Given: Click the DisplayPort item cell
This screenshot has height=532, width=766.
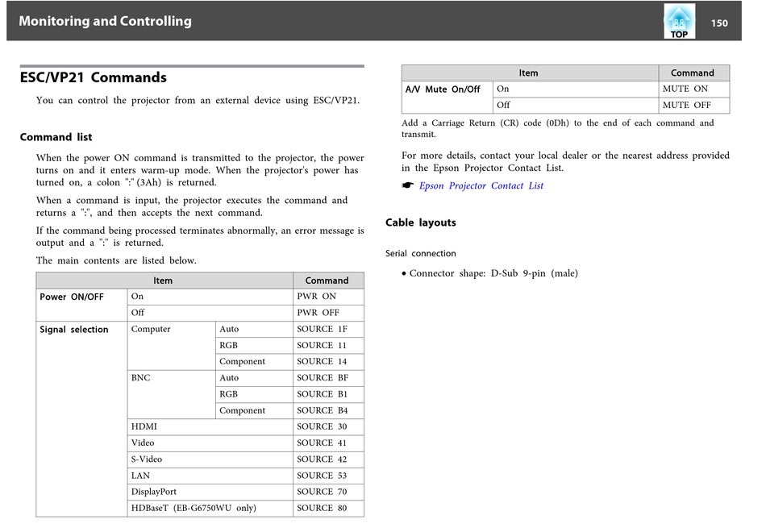Looking at the screenshot, I should tap(210, 492).
